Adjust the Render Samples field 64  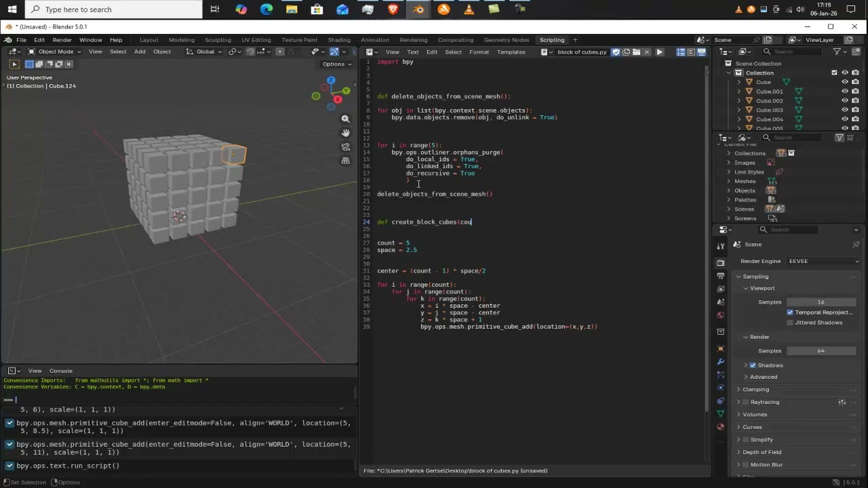[821, 350]
